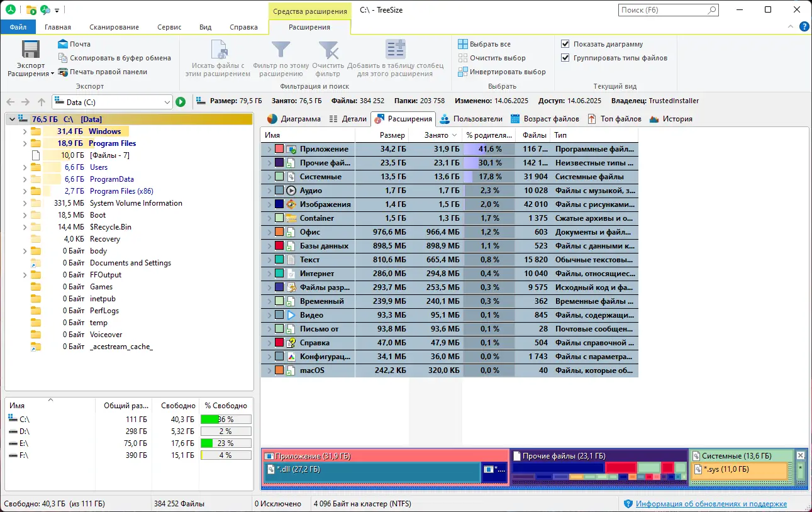The image size is (812, 512).
Task: Sort by the Размер column header
Action: [x=382, y=135]
